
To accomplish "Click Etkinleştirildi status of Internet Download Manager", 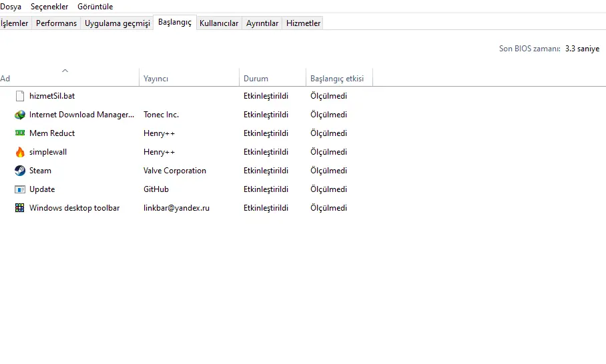I will click(x=266, y=115).
